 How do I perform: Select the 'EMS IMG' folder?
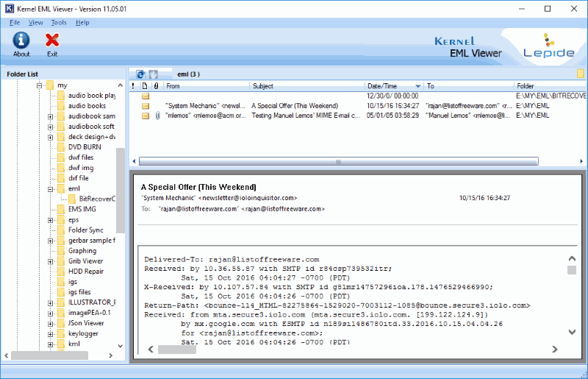tap(82, 209)
